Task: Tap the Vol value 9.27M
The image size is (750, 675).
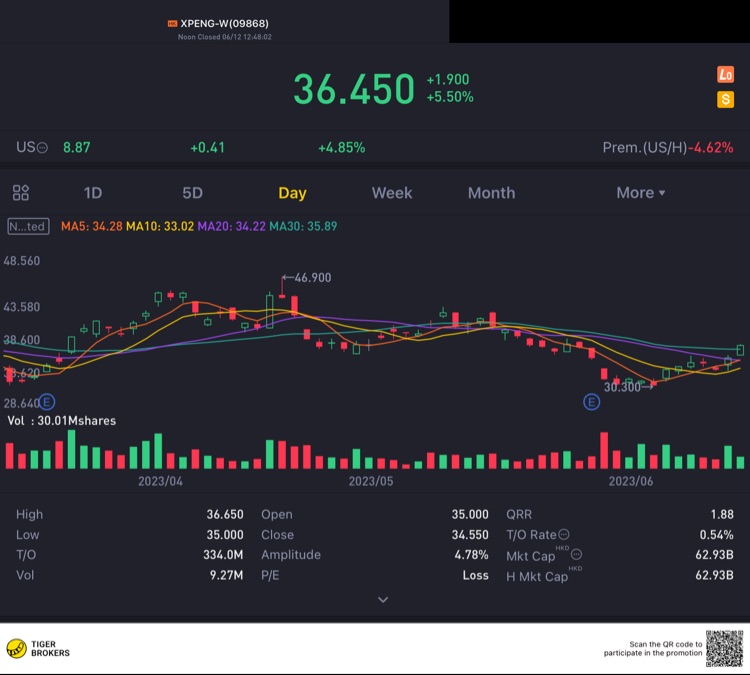Action: click(226, 575)
